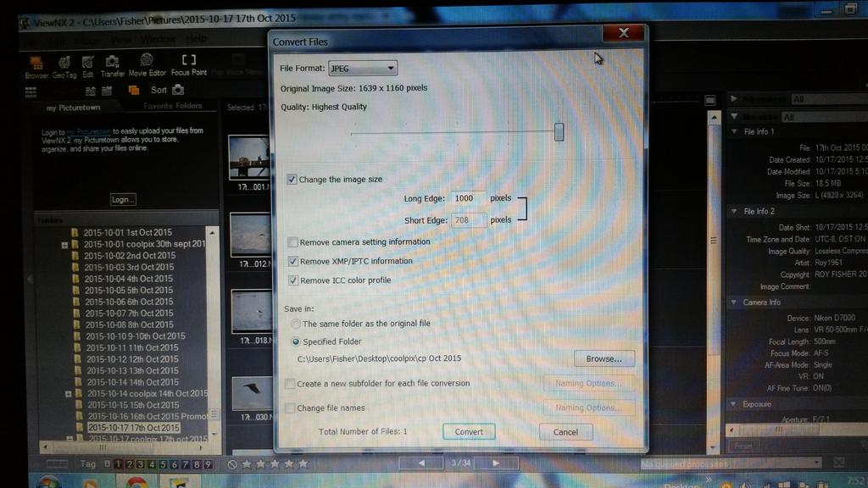Switch to thumbnail grid view icon

[x=31, y=91]
